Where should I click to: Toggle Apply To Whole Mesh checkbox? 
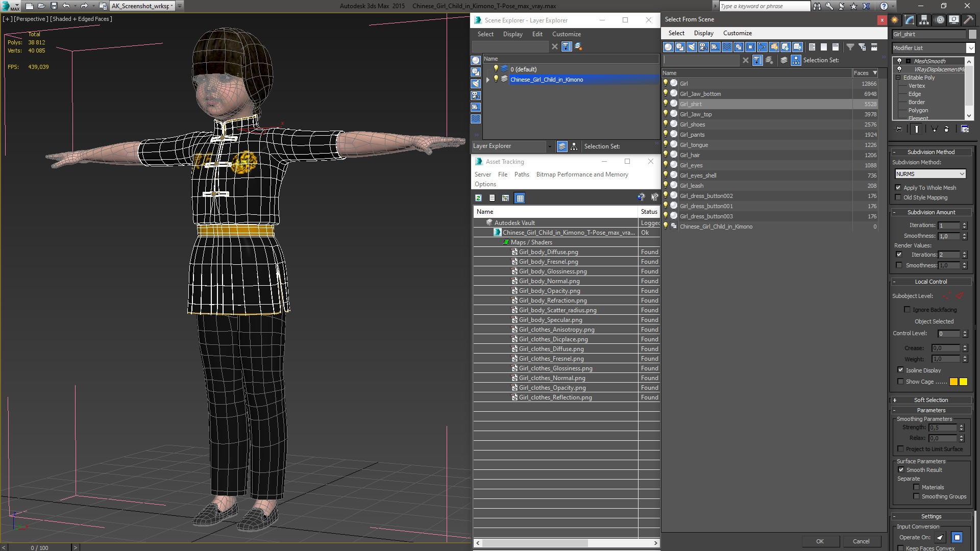point(898,188)
